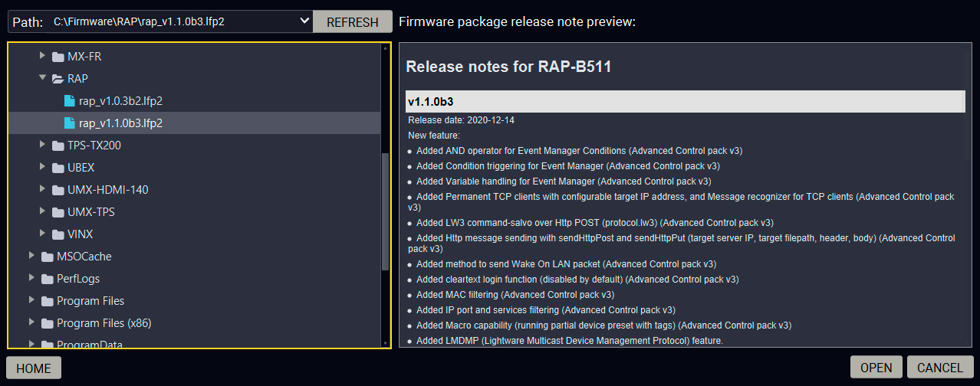Select the Program Files (x86) folder label
The height and width of the screenshot is (386, 980).
click(104, 323)
